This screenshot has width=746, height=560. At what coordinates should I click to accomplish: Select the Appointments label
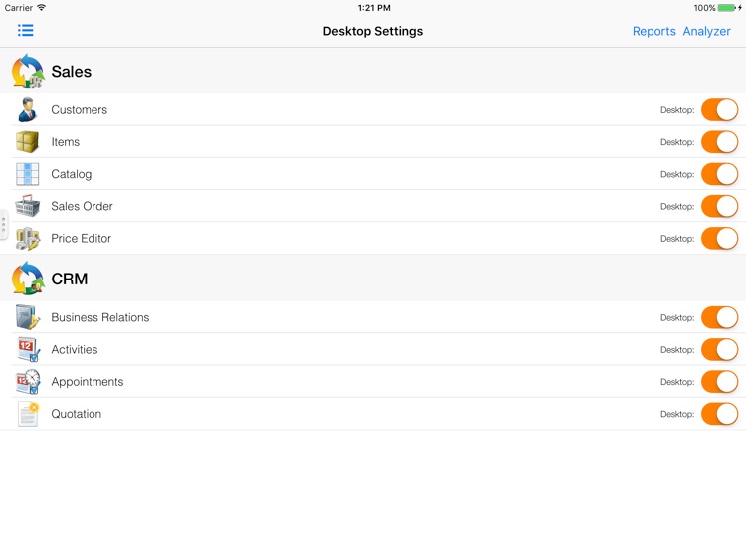tap(88, 382)
